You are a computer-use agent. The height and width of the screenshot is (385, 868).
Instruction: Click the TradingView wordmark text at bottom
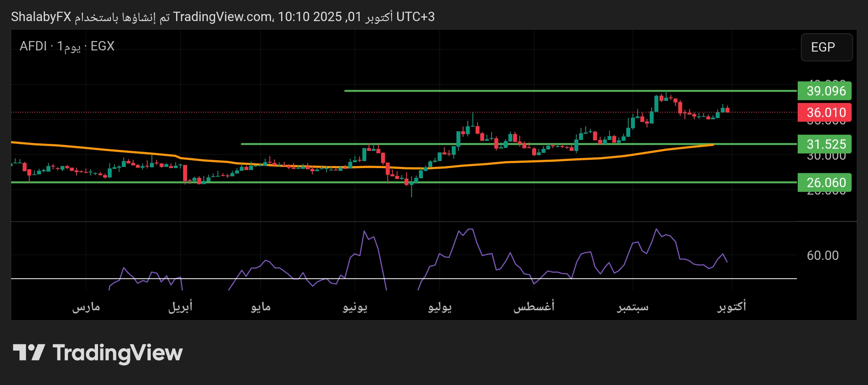[118, 353]
